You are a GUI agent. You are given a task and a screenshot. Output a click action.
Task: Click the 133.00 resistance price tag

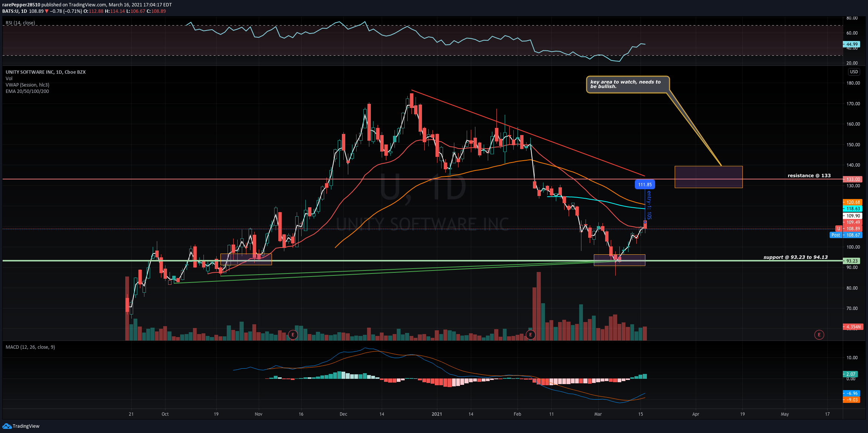(853, 179)
